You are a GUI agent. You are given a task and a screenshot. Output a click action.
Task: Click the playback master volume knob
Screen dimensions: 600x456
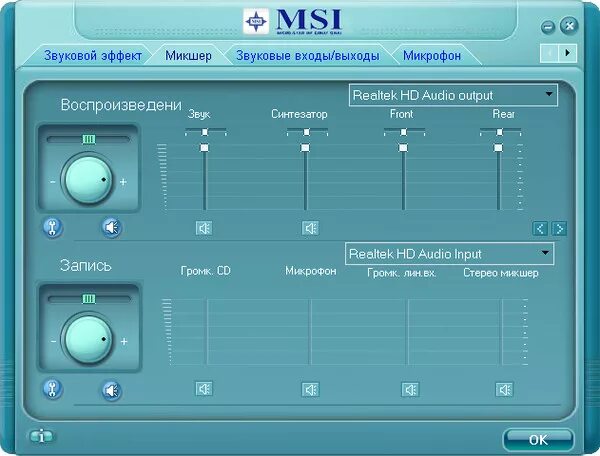(88, 180)
